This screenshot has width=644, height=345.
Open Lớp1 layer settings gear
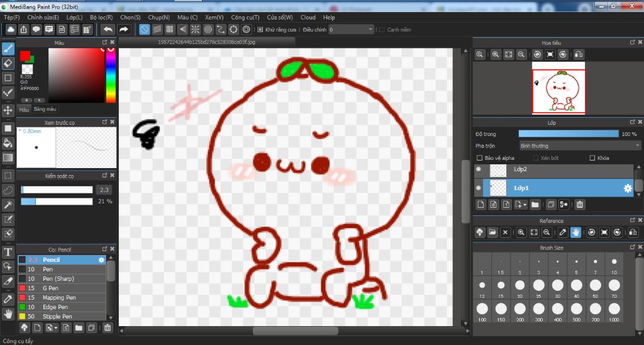pyautogui.click(x=628, y=188)
